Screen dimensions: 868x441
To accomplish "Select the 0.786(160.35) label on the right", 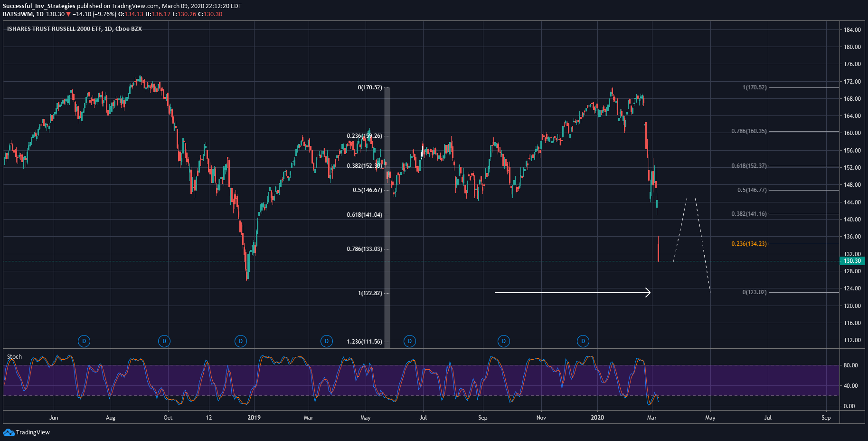I will 749,131.
